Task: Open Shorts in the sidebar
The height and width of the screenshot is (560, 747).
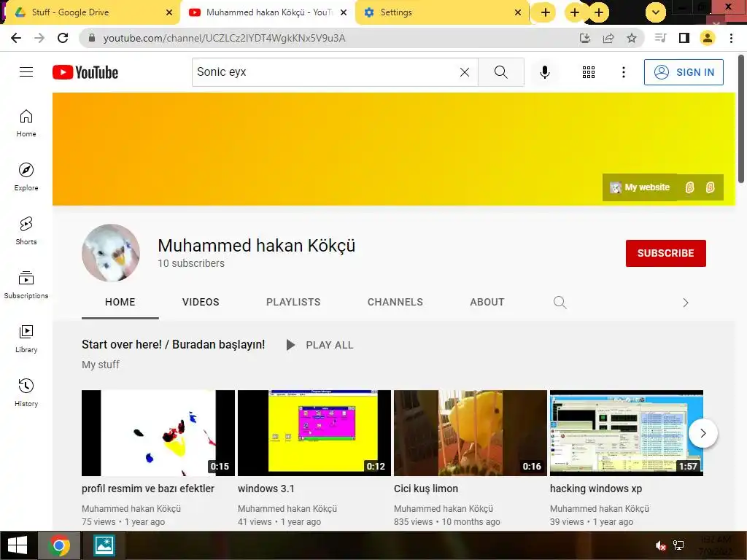Action: [26, 230]
